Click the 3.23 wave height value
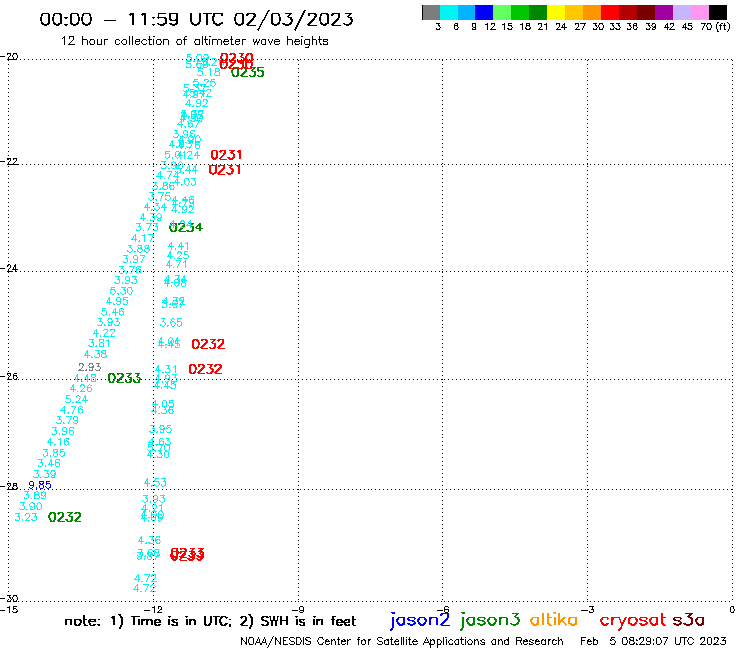Image resolution: width=740 pixels, height=650 pixels. point(26,517)
